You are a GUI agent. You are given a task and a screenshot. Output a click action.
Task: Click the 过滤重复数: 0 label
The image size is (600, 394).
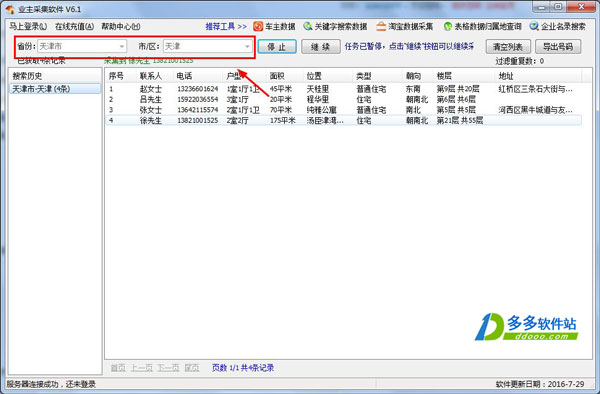pos(519,61)
